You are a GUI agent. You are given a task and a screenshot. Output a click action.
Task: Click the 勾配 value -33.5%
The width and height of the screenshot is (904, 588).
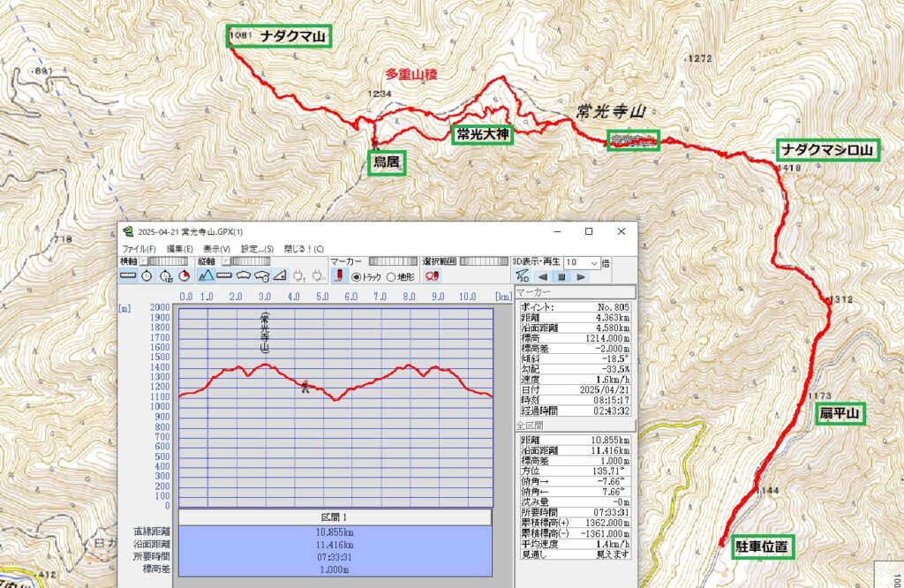point(615,369)
